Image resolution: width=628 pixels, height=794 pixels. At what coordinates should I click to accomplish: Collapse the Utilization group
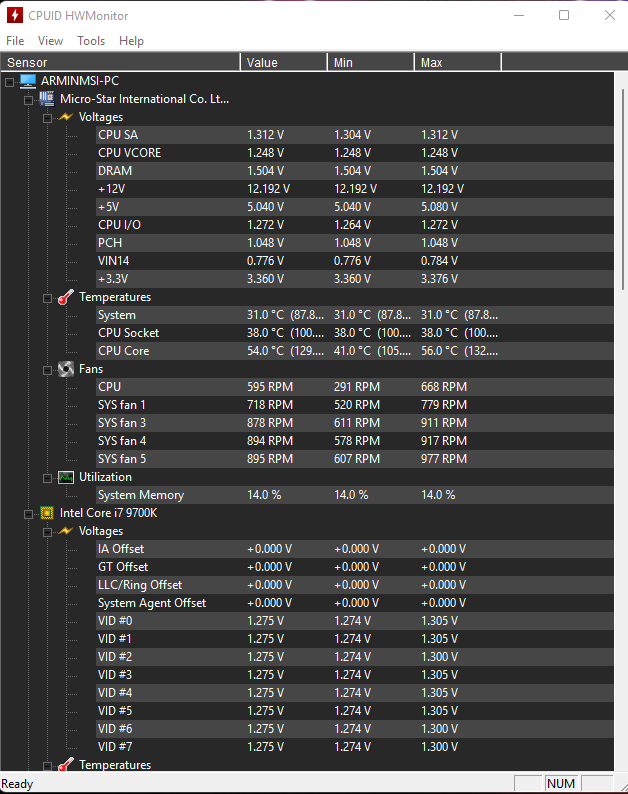tap(47, 479)
